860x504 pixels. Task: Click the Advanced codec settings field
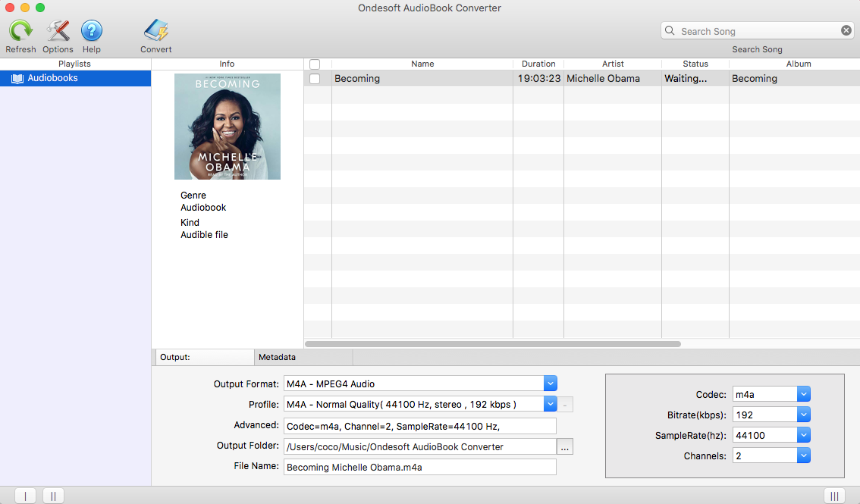[419, 426]
